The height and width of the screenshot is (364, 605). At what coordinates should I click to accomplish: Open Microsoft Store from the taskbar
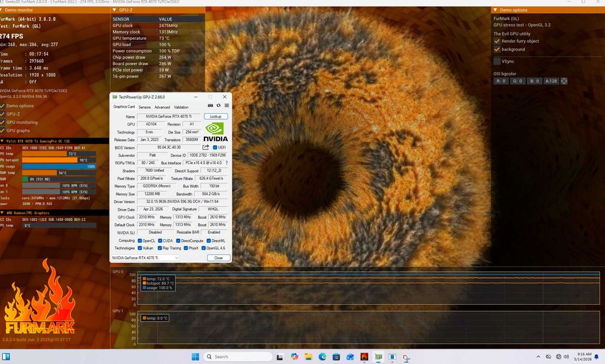(x=336, y=357)
